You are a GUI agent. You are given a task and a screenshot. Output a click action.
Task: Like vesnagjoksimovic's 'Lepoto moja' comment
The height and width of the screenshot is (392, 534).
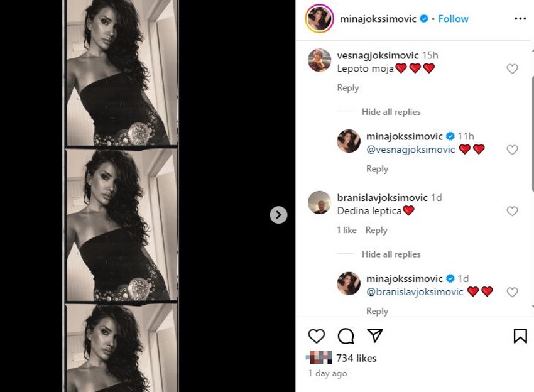[x=512, y=69]
